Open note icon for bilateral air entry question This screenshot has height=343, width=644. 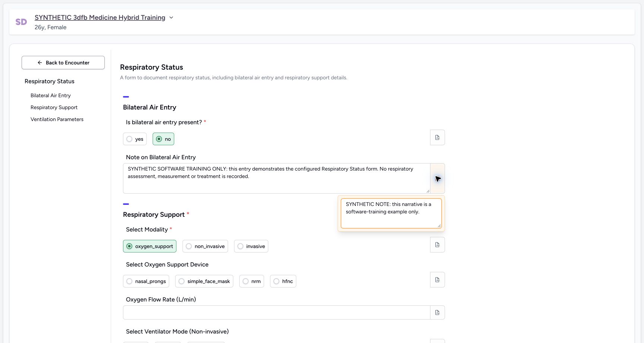[x=438, y=137]
